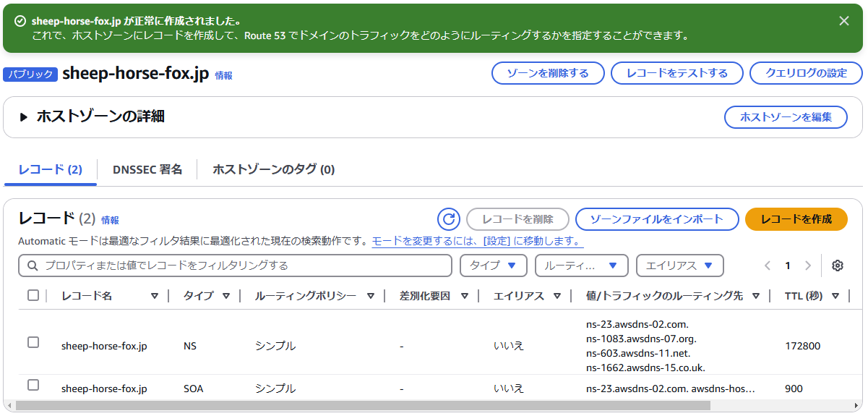Screen dimensions: 868x416
Task: Open the ルーティ... filter dropdown
Action: 581,266
